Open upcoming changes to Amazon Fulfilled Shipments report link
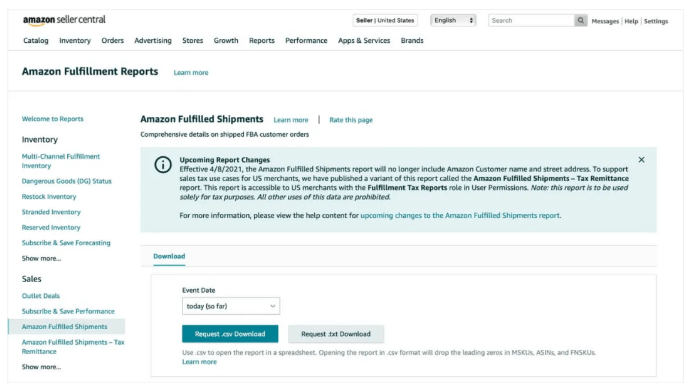The width and height of the screenshot is (693, 383). click(x=461, y=216)
